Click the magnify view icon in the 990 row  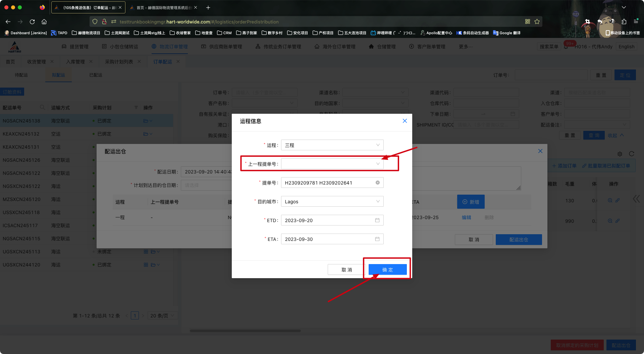tap(610, 221)
